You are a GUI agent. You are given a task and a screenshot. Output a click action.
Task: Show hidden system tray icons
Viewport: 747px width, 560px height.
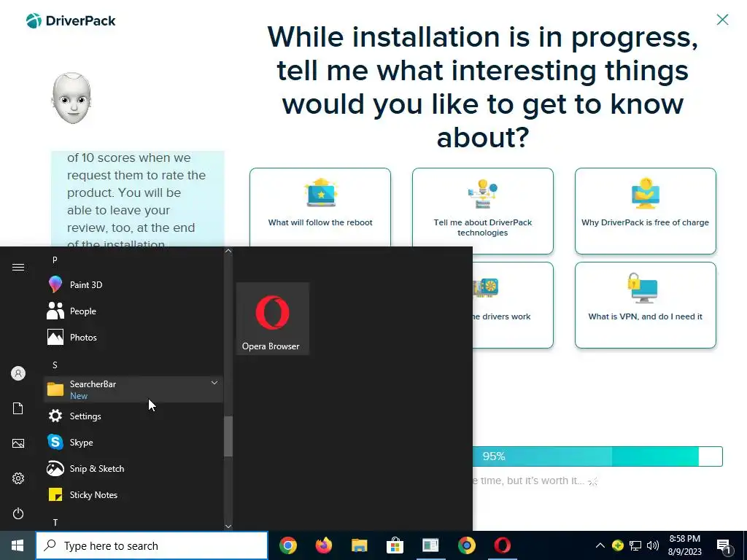click(x=600, y=545)
